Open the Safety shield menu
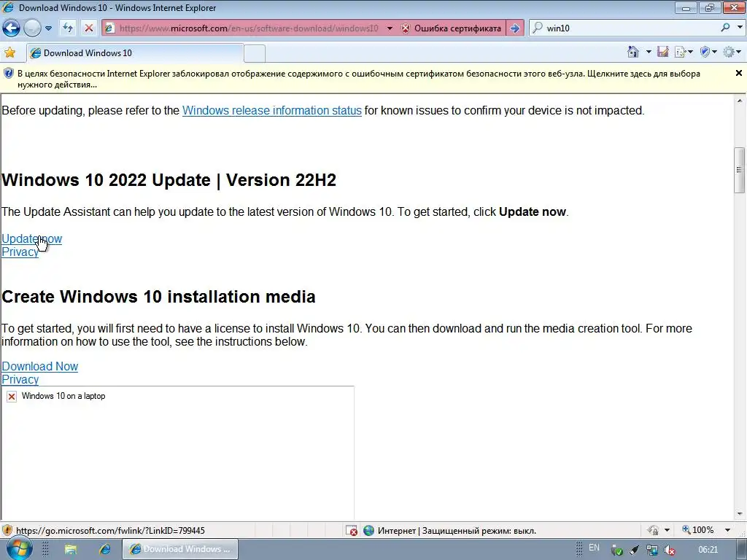The width and height of the screenshot is (747, 560). coord(705,52)
